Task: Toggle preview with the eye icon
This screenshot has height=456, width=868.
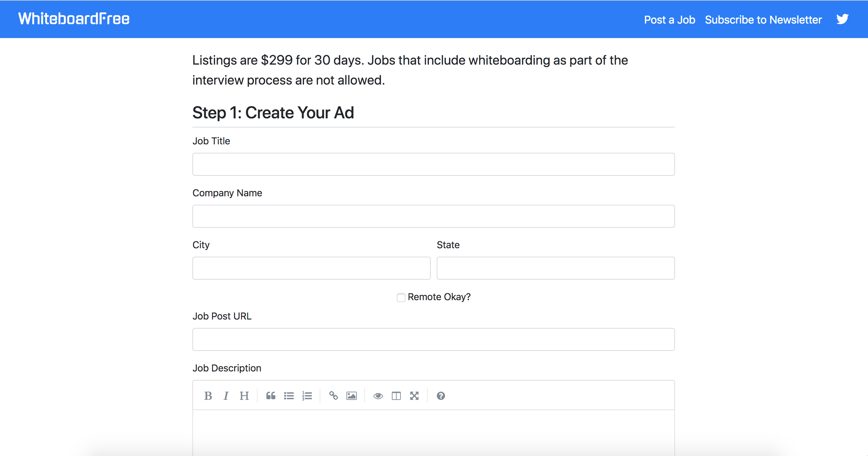Action: click(378, 396)
